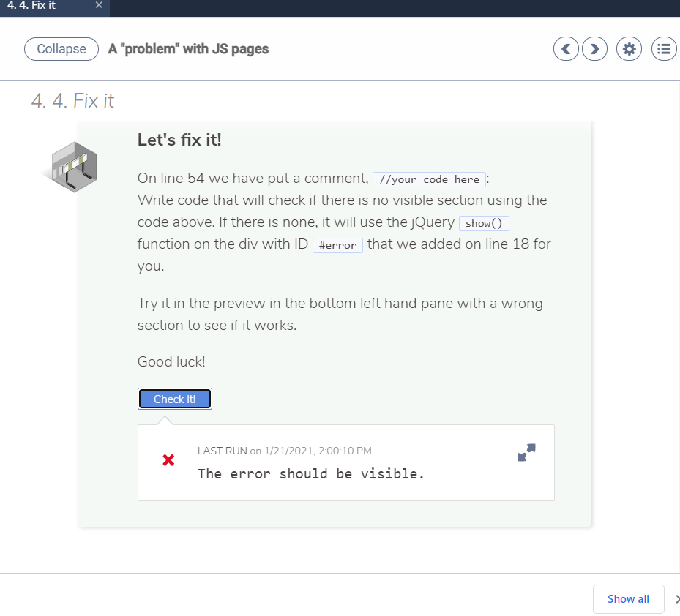Click the heading A problem with JS pages
This screenshot has width=680, height=616.
[188, 49]
